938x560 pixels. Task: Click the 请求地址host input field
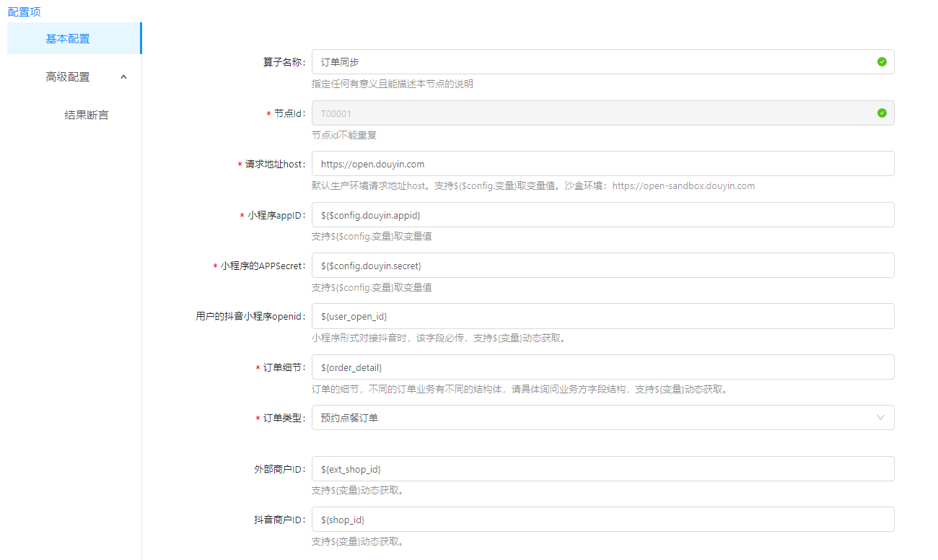(602, 164)
